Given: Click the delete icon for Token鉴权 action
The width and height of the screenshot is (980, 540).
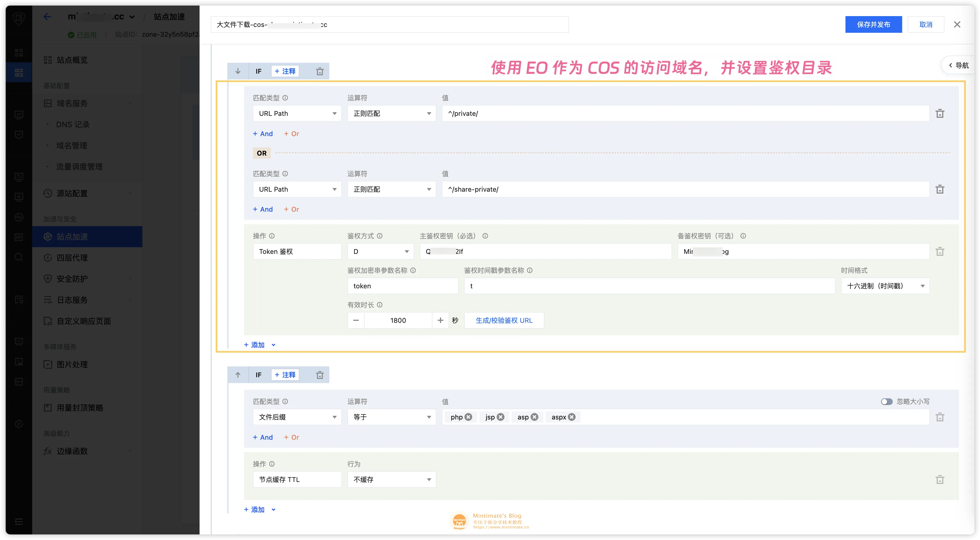Looking at the screenshot, I should (940, 251).
